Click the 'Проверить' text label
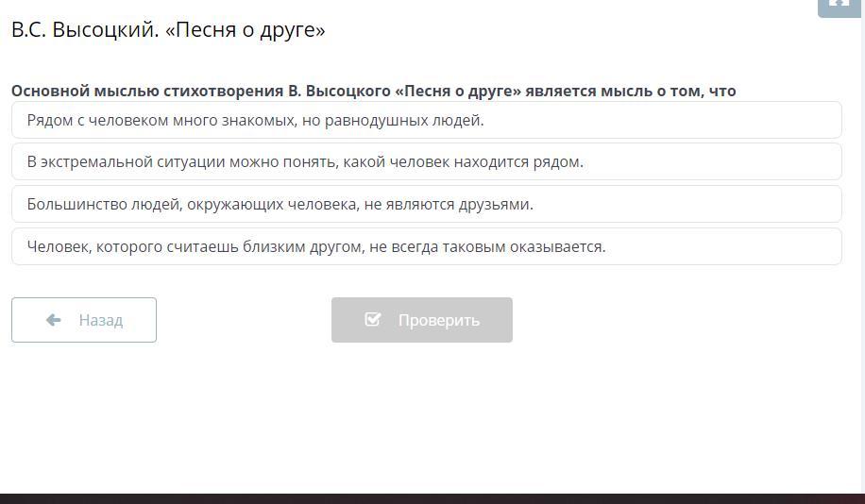865x504 pixels. (x=438, y=320)
